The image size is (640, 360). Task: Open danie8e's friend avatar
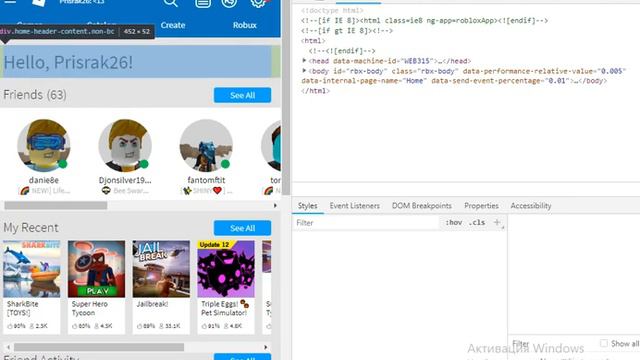44,146
